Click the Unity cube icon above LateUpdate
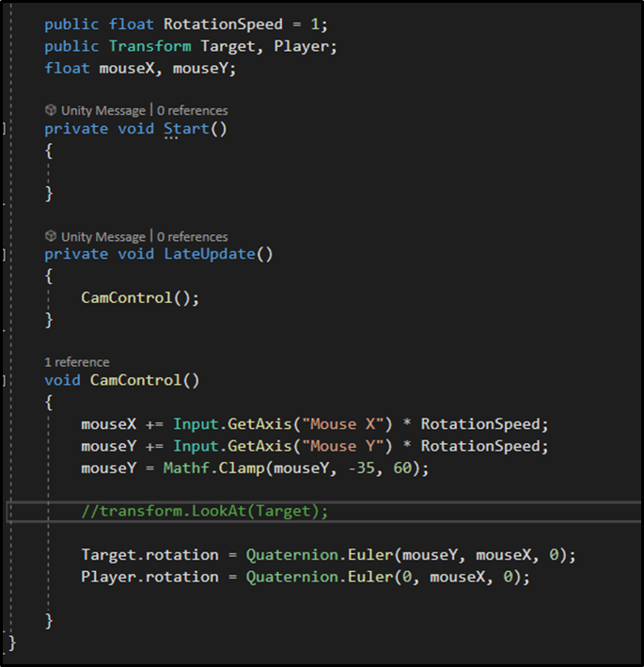Screen dimensions: 644x667 pos(51,236)
